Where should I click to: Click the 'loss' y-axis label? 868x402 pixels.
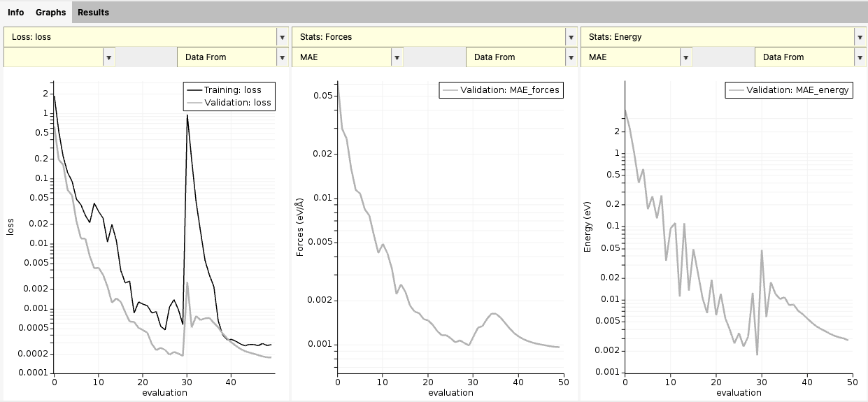[10, 226]
